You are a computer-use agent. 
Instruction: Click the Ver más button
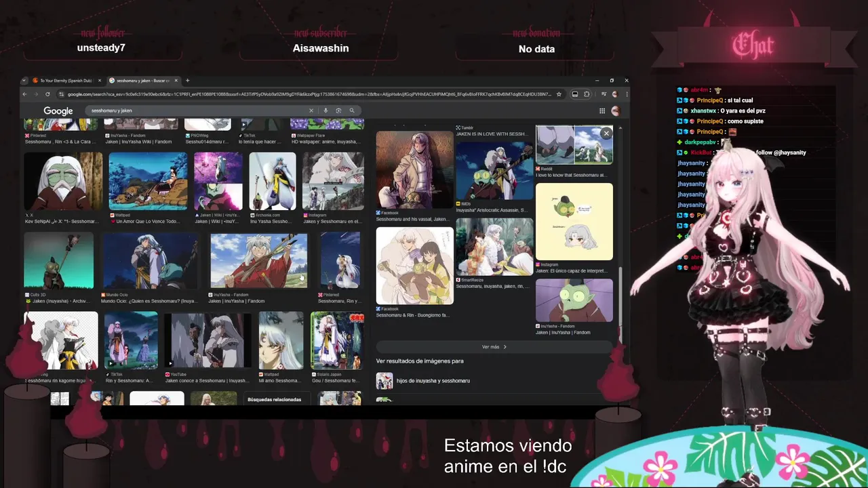point(494,346)
